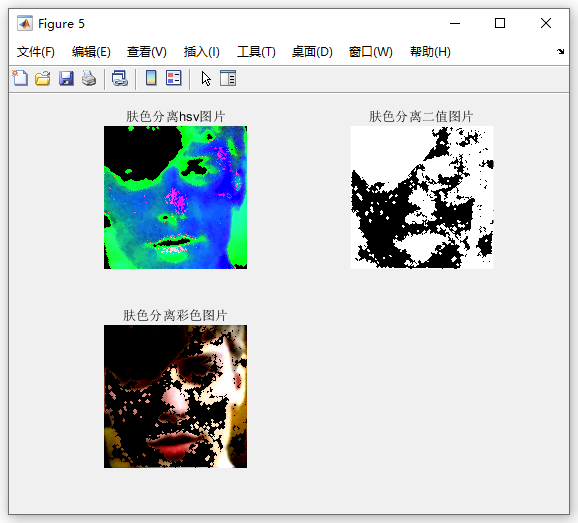Insert a colorbar via the toolbar icon
The width and height of the screenshot is (578, 523).
[151, 78]
